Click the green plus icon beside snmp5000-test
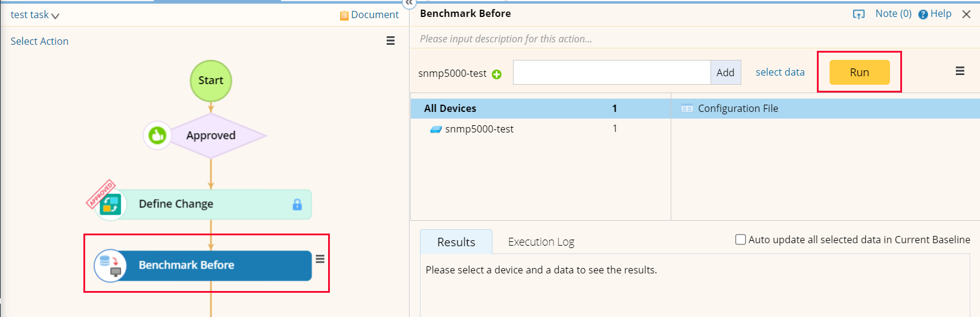980x317 pixels. pyautogui.click(x=497, y=74)
